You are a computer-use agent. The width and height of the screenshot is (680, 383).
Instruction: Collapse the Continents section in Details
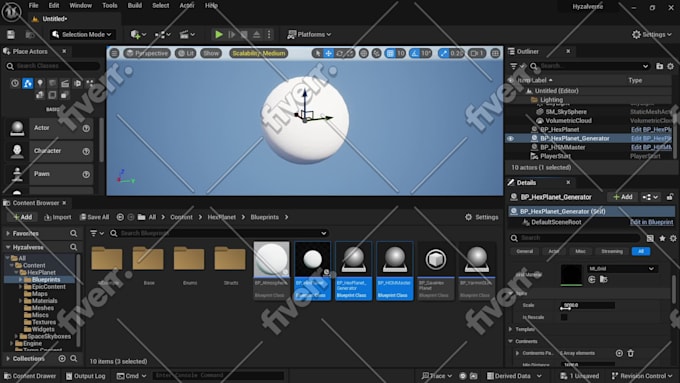tap(510, 341)
